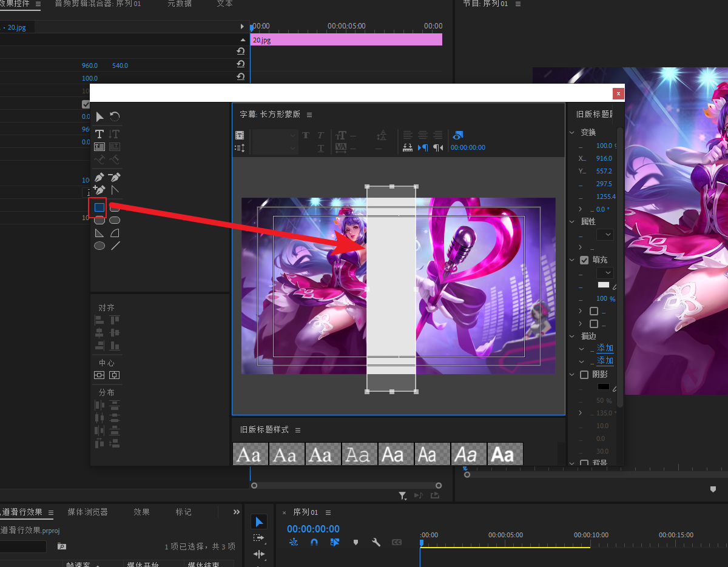Select the Rotation tool
Viewport: 728px width, 567px height.
pos(115,116)
